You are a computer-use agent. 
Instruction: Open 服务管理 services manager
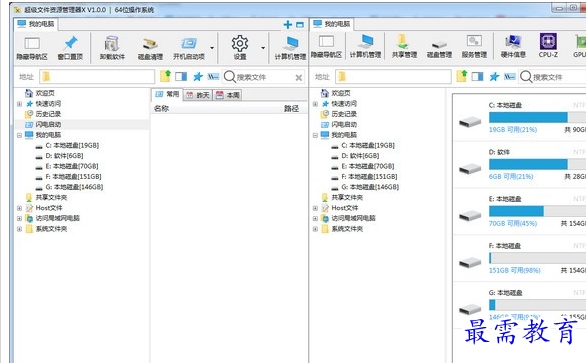click(x=474, y=47)
